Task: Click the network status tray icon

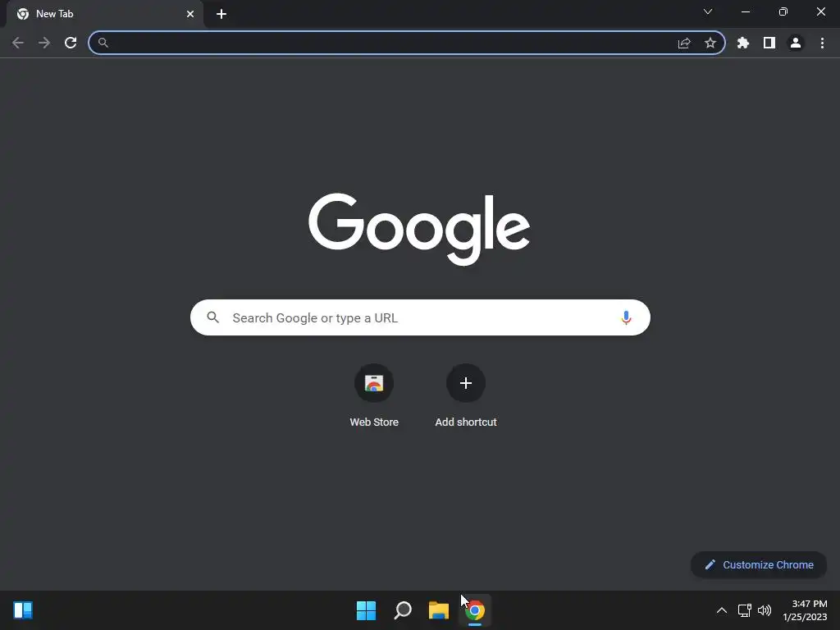Action: point(744,610)
